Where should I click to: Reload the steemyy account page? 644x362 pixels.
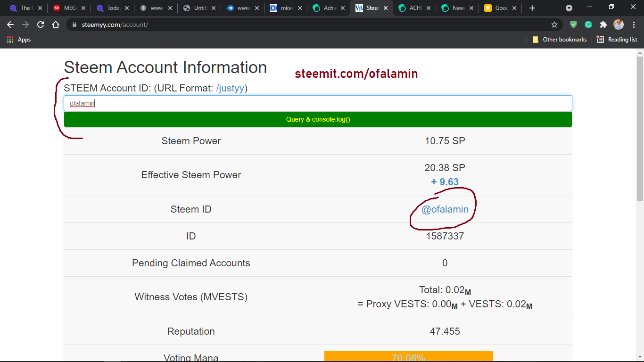click(x=41, y=25)
